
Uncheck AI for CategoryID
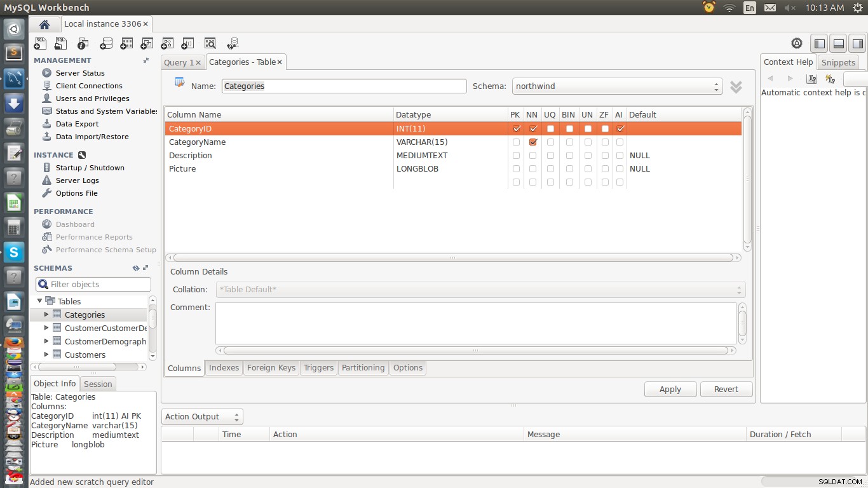point(620,128)
